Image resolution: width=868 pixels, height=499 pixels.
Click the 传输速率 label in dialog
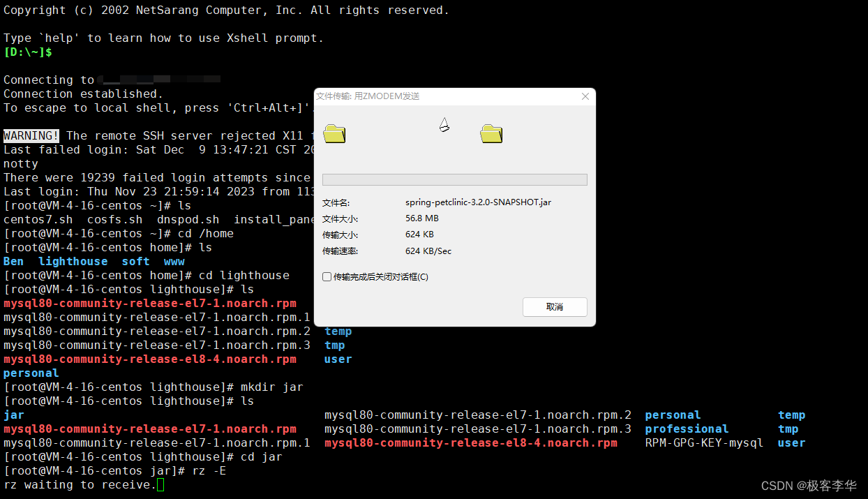(340, 251)
